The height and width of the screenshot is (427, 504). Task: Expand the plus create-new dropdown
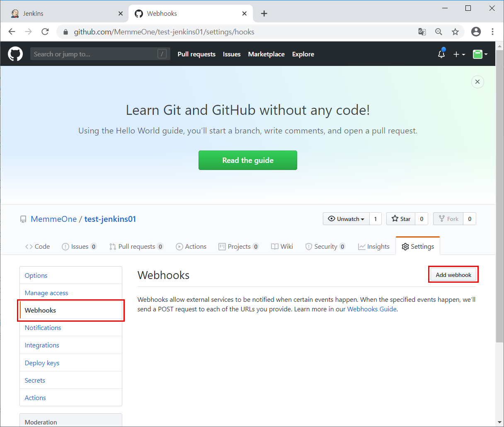click(x=459, y=54)
